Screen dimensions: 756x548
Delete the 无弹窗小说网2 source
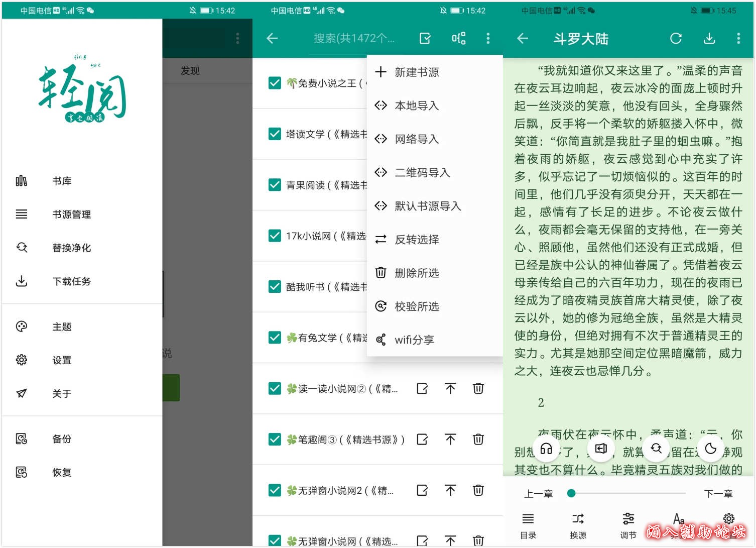[x=478, y=490]
